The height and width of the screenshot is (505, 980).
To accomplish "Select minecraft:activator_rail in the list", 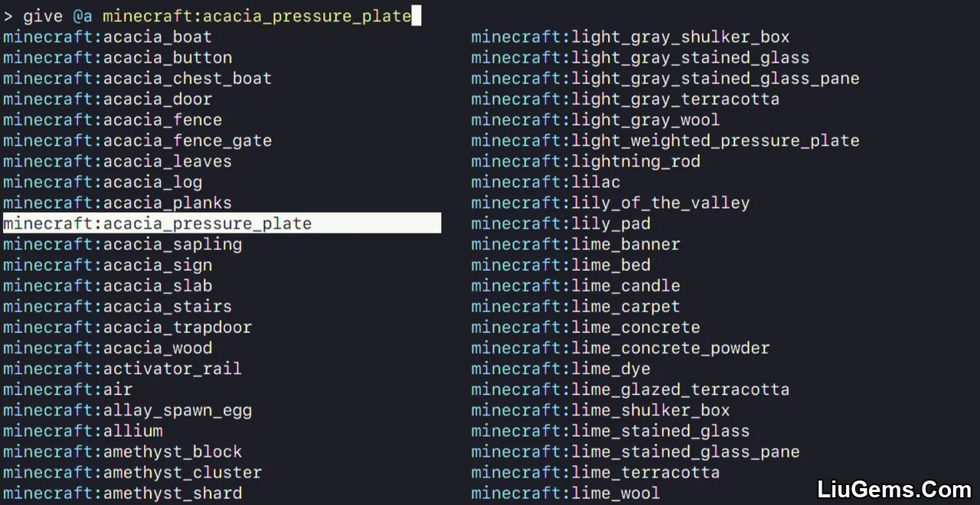I will point(122,368).
